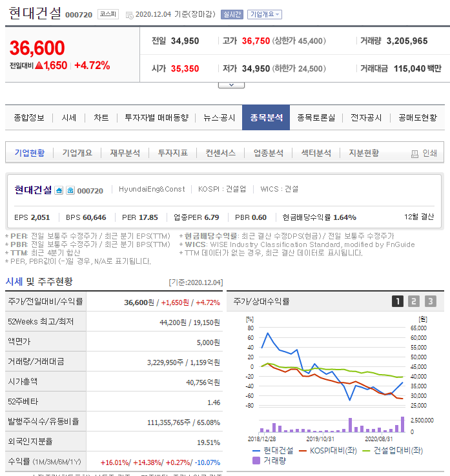Open the 기업개요 dropdown at the top
This screenshot has width=450, height=476.
click(265, 14)
